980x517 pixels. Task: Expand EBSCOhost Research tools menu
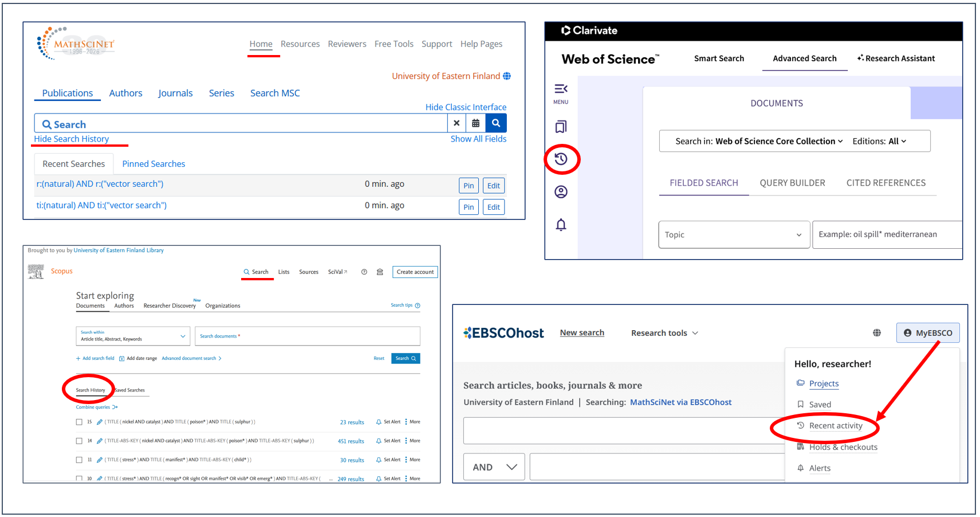tap(664, 333)
